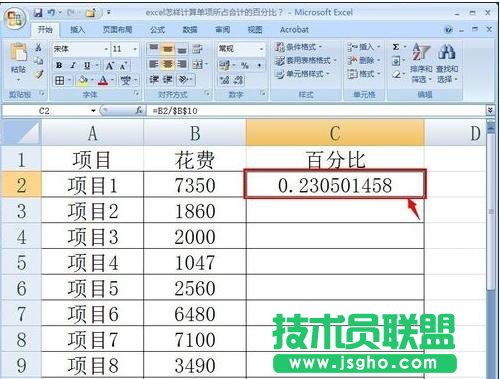Expand the formula bar
This screenshot has height=379, width=500.
pos(490,110)
